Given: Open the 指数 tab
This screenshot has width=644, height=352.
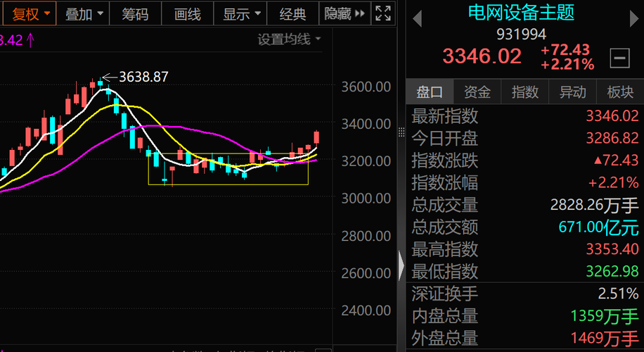Looking at the screenshot, I should tap(525, 92).
